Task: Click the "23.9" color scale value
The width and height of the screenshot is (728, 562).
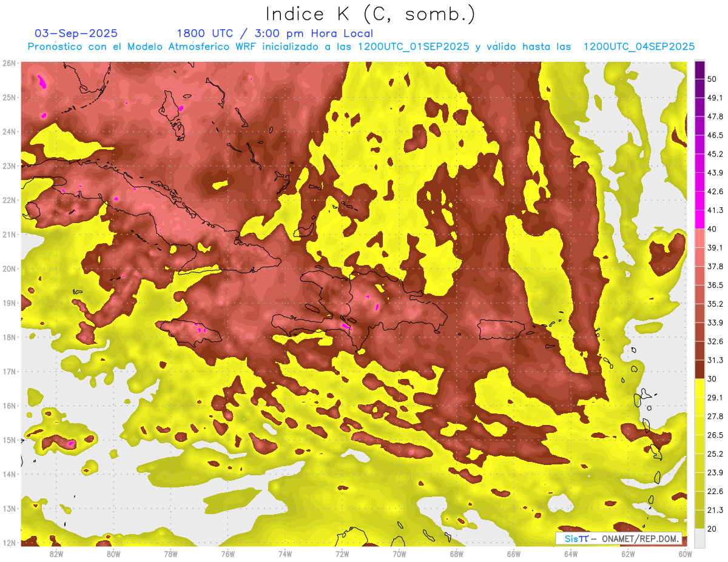Action: [x=715, y=472]
